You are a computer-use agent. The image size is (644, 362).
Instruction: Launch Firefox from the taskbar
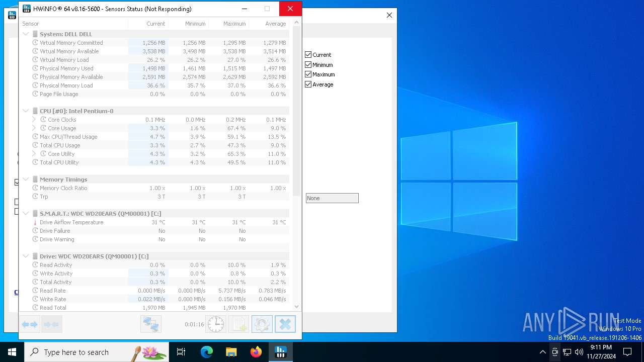256,352
